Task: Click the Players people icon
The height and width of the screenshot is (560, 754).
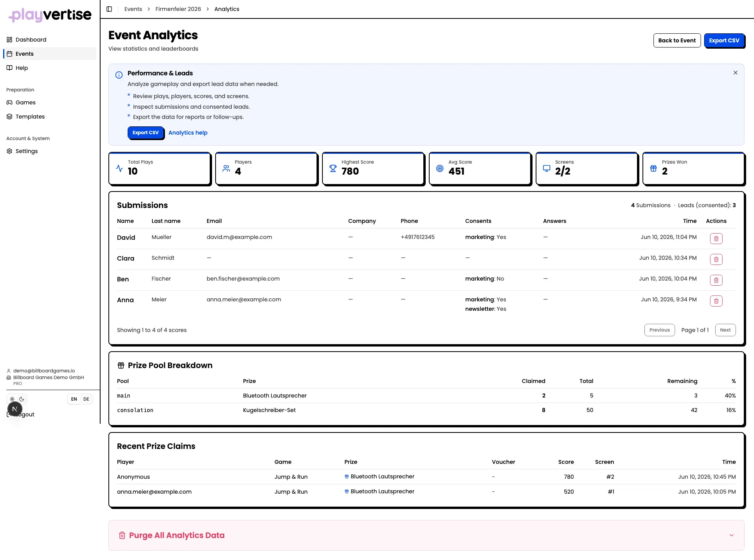Action: [226, 168]
